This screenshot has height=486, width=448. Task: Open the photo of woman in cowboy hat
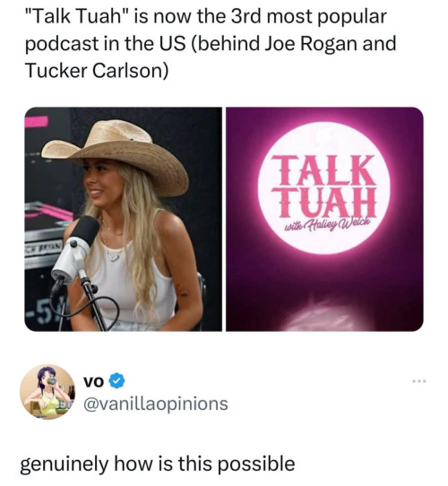pyautogui.click(x=124, y=219)
